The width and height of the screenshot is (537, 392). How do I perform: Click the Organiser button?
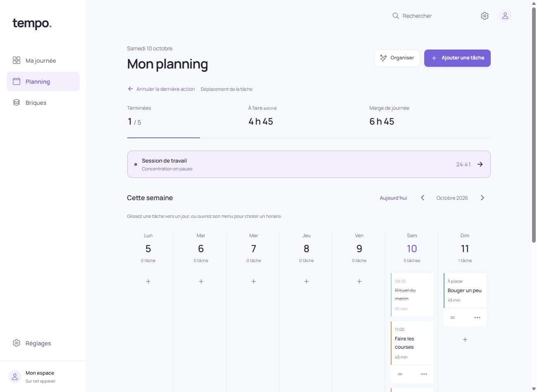397,58
